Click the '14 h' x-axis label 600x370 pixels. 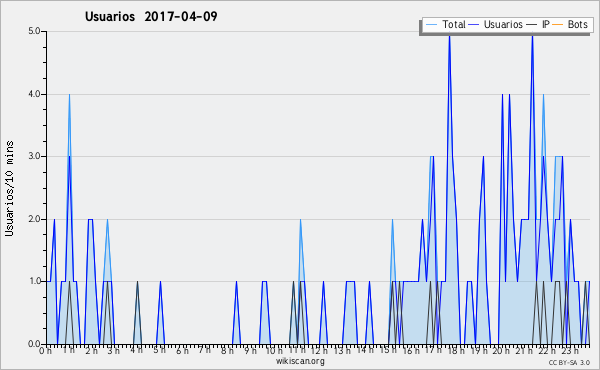365,350
